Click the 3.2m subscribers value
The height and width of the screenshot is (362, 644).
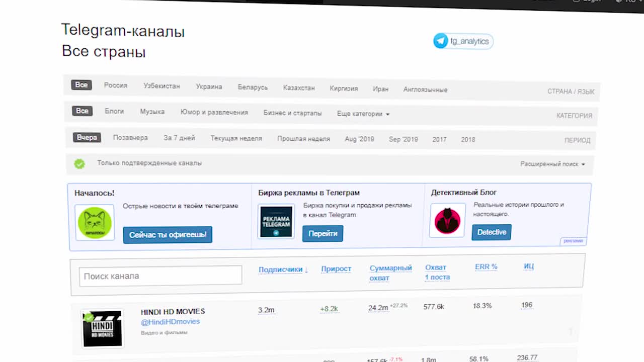pyautogui.click(x=266, y=310)
